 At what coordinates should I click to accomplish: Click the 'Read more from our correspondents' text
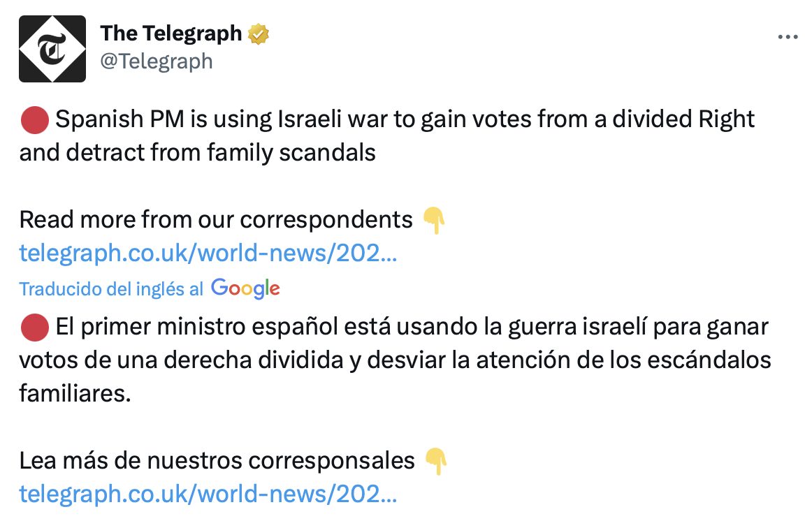(216, 220)
